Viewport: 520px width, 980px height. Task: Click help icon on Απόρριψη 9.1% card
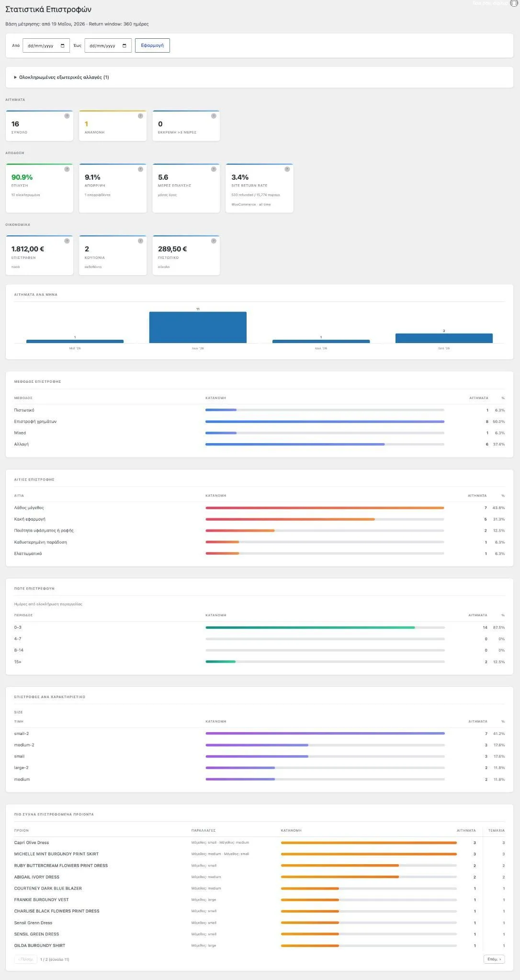[x=140, y=169]
